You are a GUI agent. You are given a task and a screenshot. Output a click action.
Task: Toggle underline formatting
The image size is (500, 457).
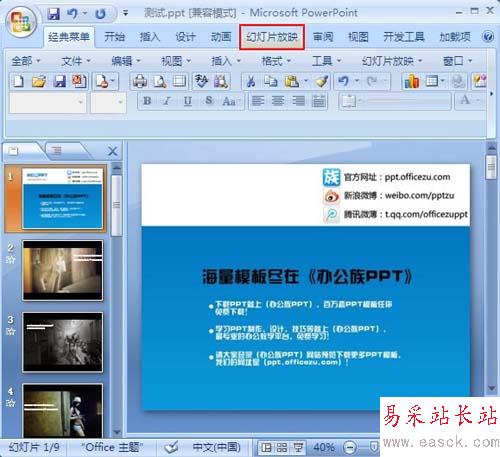(188, 101)
